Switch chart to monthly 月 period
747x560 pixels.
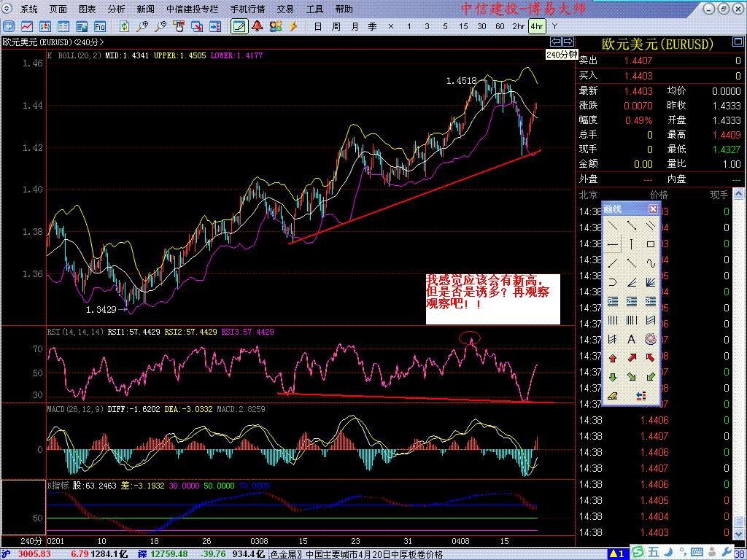click(x=355, y=27)
